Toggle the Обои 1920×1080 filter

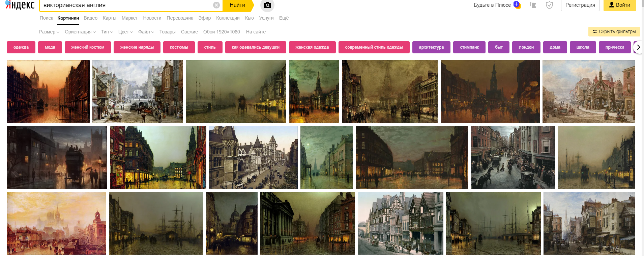(222, 32)
